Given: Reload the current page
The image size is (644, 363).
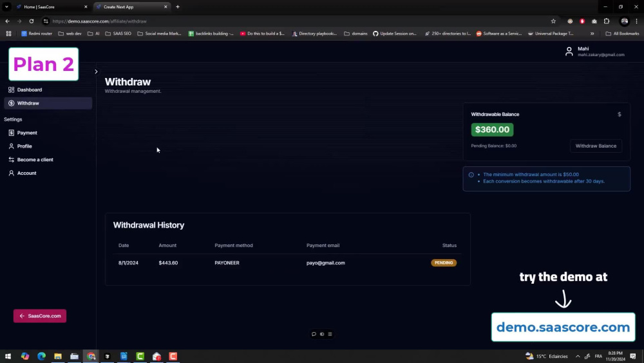Looking at the screenshot, I should click(31, 21).
